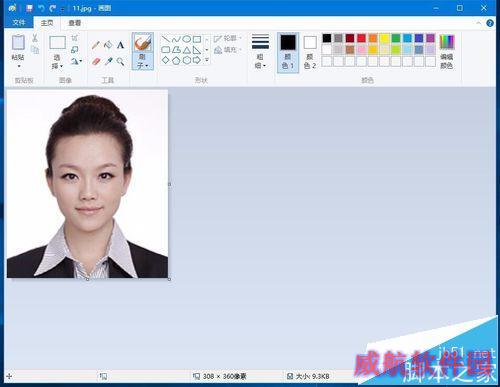This screenshot has height=387, width=500.
Task: Select the Fill with color bucket tool
Action: tap(108, 45)
